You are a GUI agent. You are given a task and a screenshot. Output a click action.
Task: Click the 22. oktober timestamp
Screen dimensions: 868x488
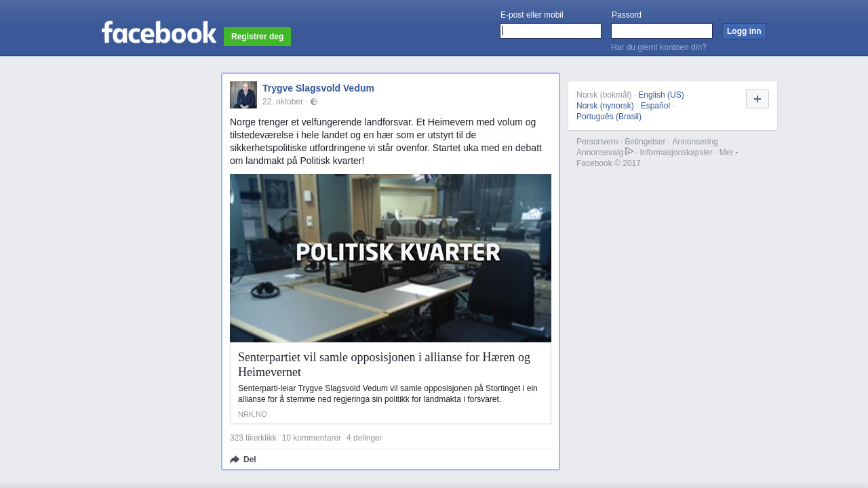283,102
